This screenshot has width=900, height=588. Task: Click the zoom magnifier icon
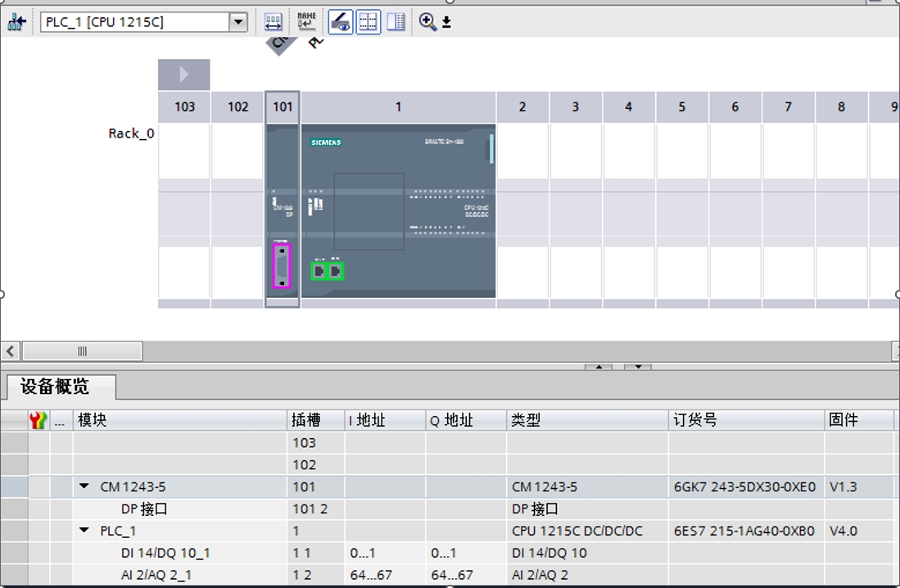[x=427, y=22]
